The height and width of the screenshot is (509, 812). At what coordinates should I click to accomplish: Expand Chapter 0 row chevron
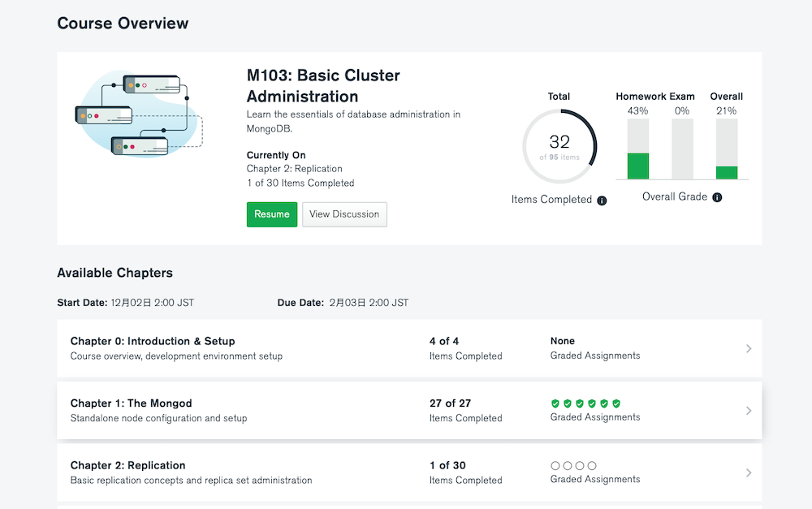[x=749, y=348]
